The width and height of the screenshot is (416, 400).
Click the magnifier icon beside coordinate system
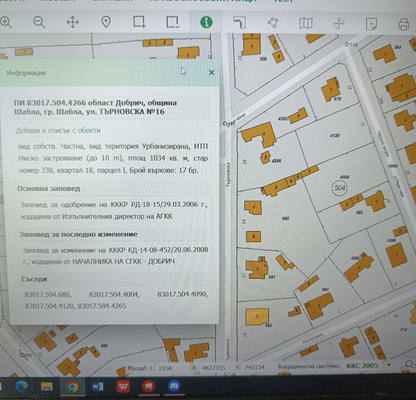click(409, 364)
